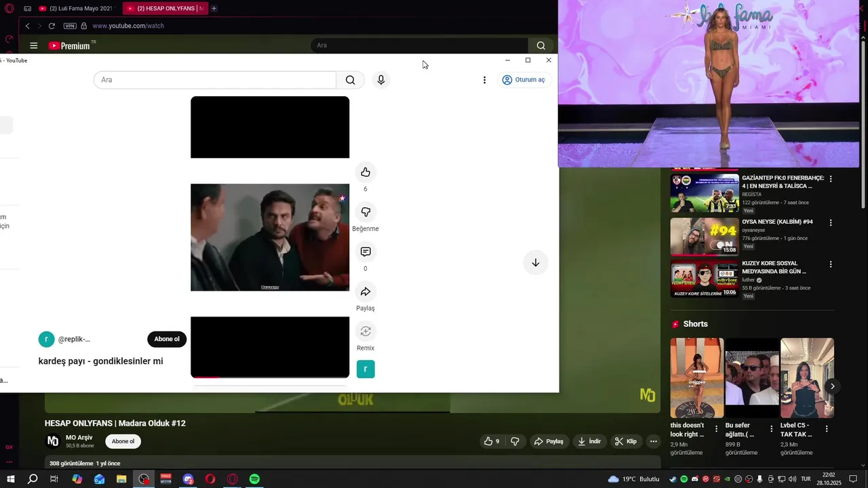The image size is (868, 488).
Task: Toggle the Opera VPN badge
Action: 70,26
